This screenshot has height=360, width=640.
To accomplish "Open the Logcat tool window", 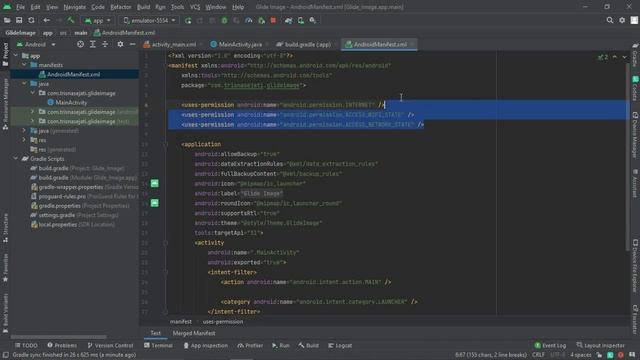I will click(340, 346).
